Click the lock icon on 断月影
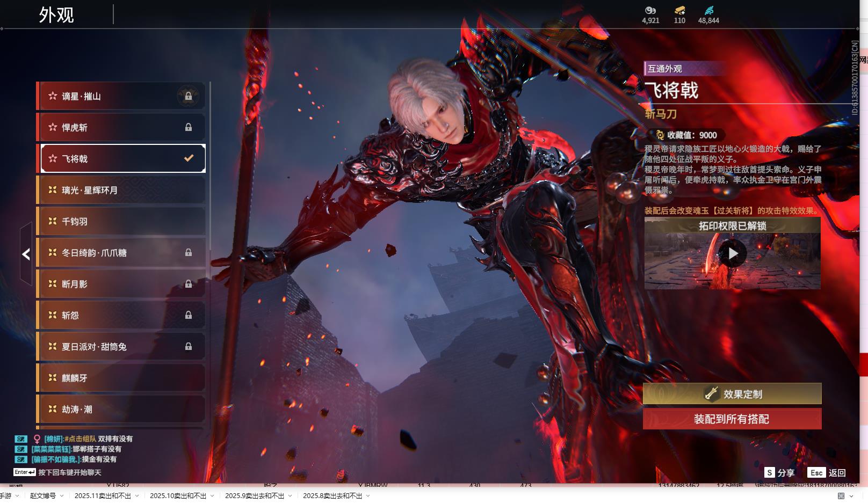 (x=189, y=284)
